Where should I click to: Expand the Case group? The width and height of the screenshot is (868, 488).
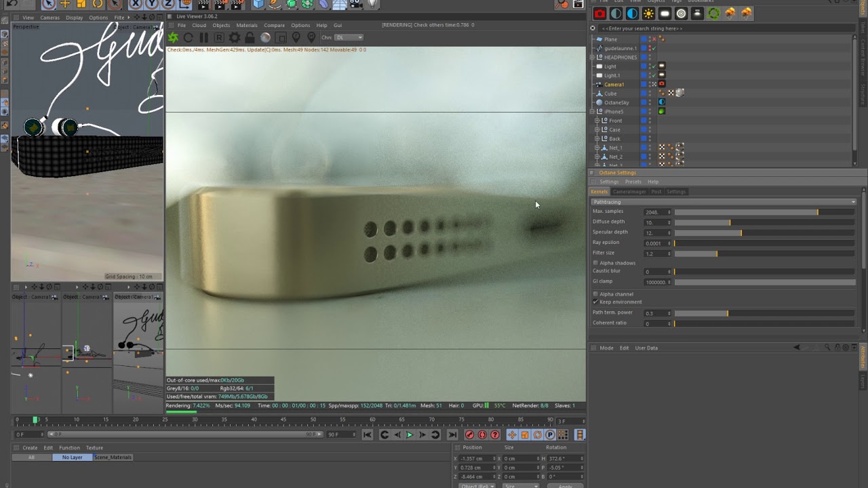pyautogui.click(x=597, y=129)
